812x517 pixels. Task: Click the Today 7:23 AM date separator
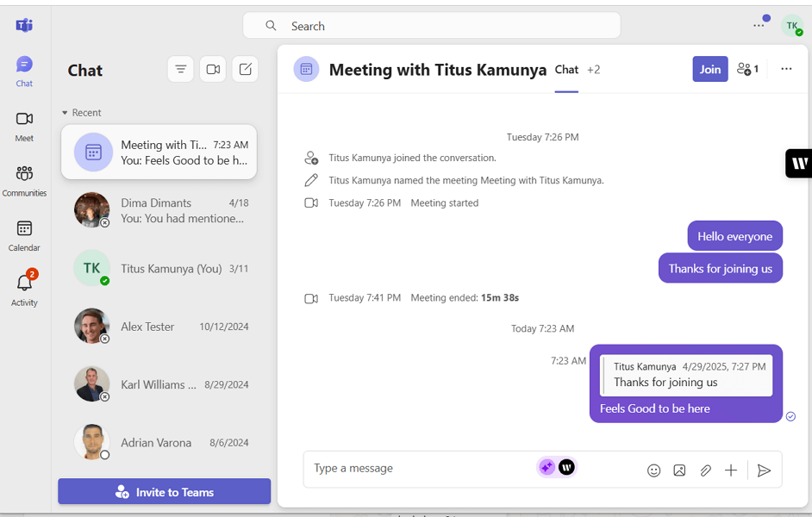click(542, 328)
